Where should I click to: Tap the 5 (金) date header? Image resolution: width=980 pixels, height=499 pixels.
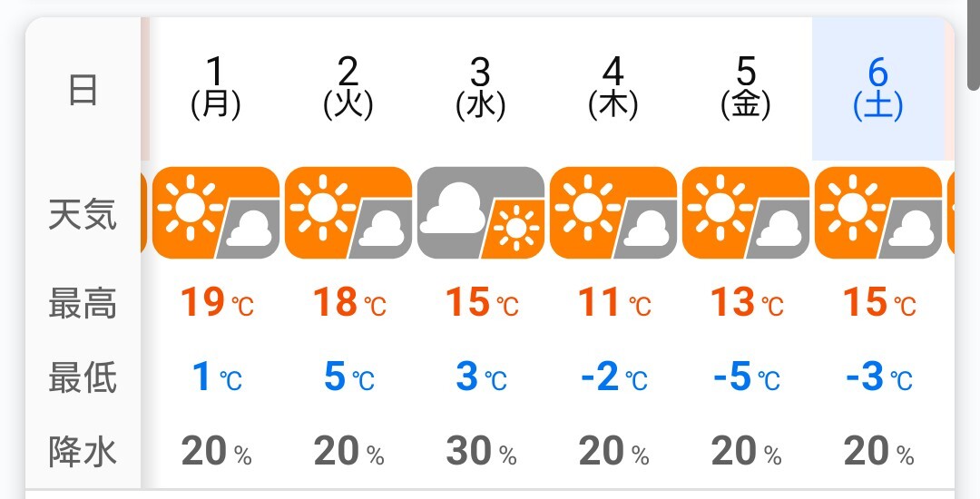click(x=746, y=89)
